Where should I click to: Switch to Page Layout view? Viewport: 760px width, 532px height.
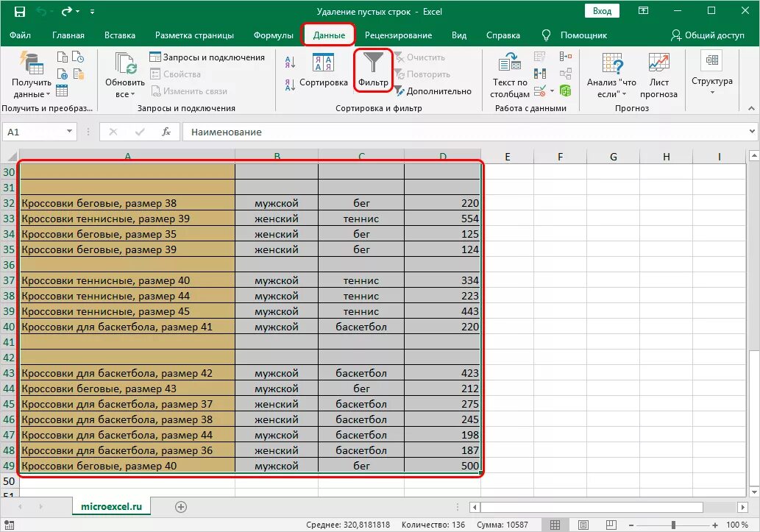click(x=583, y=525)
